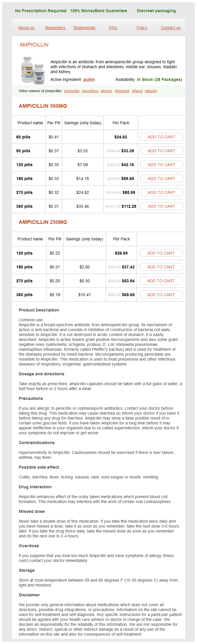Image resolution: width=197 pixels, height=644 pixels.
Task: Open the FAQ page
Action: pos(113,28)
